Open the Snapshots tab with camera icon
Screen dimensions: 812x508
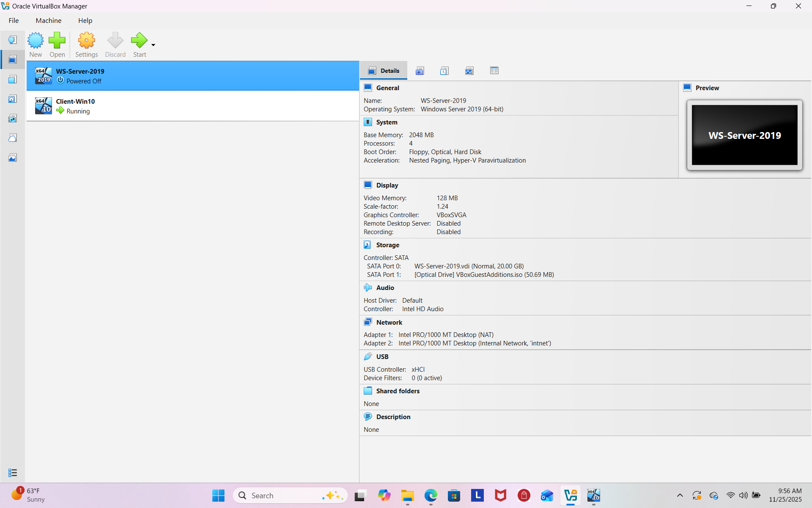click(420, 71)
